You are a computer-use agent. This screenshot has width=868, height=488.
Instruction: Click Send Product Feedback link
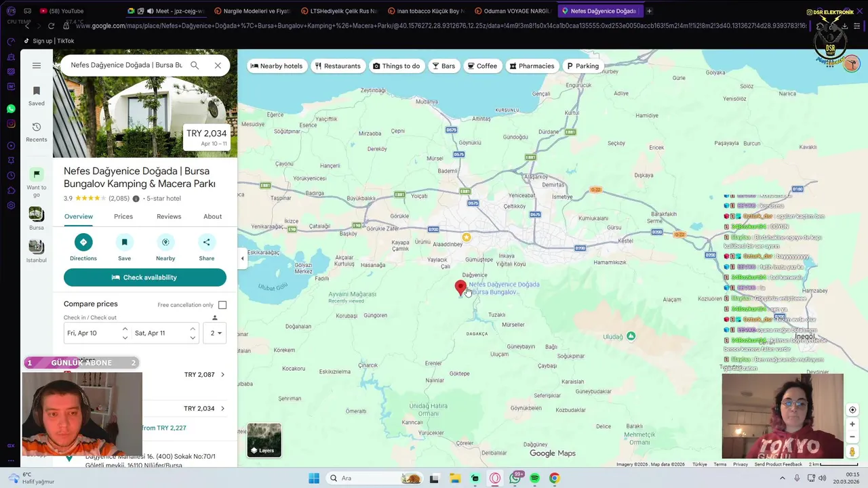point(778,464)
